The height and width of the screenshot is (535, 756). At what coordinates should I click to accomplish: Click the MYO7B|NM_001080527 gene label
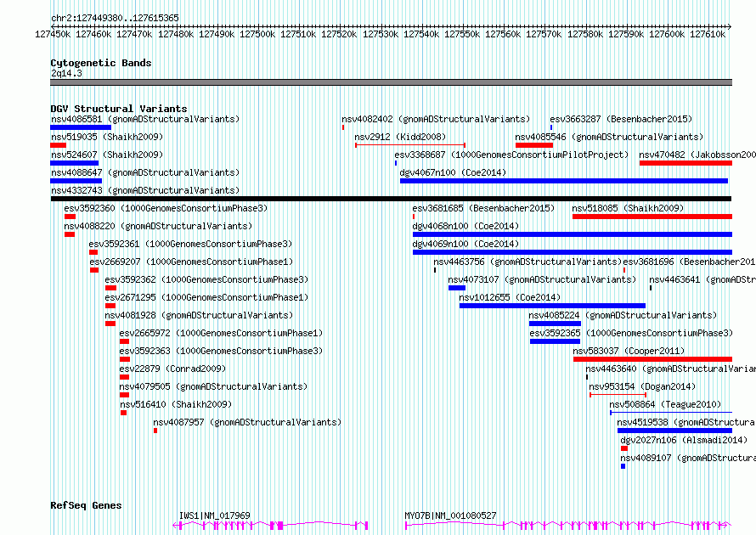coord(450,515)
